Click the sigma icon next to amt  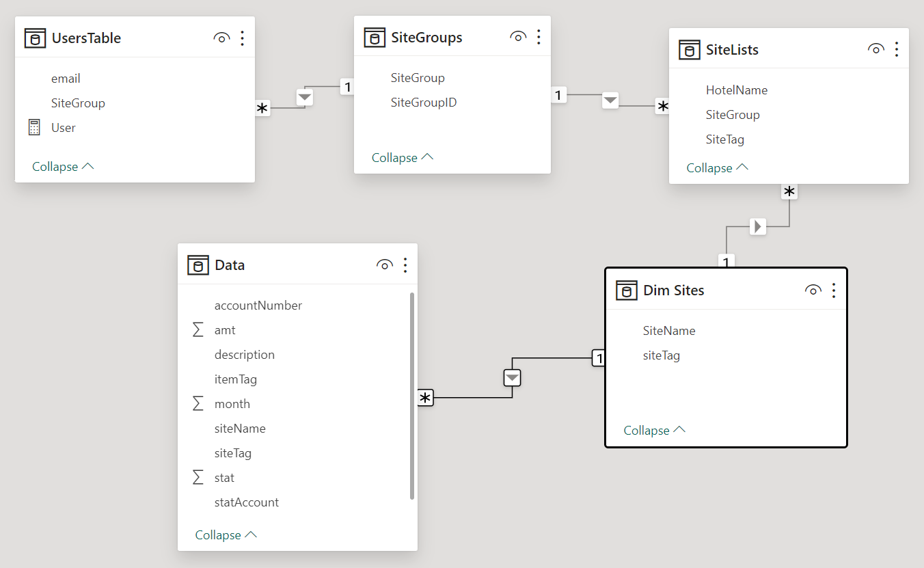click(x=198, y=330)
